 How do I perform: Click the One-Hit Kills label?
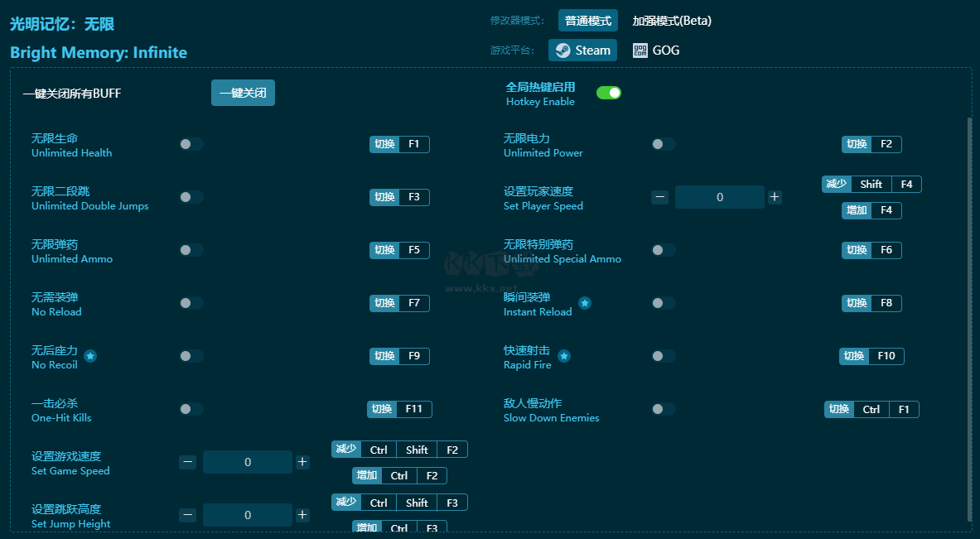point(61,418)
